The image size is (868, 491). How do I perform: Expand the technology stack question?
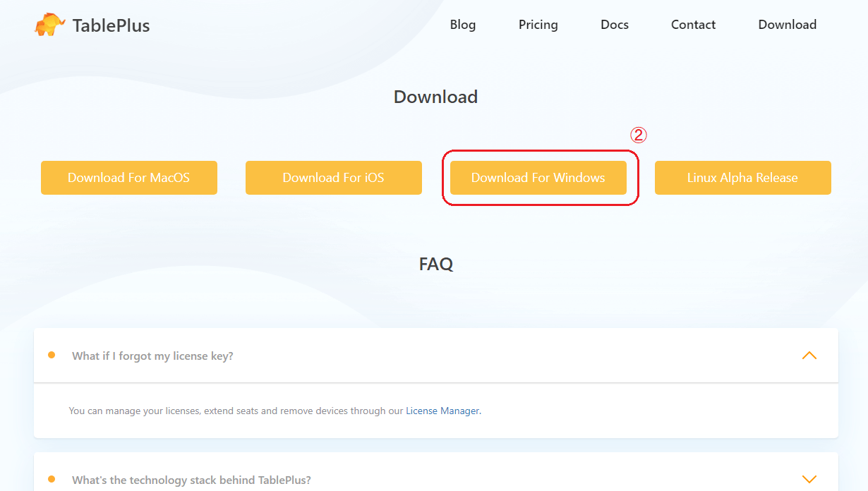click(x=809, y=480)
